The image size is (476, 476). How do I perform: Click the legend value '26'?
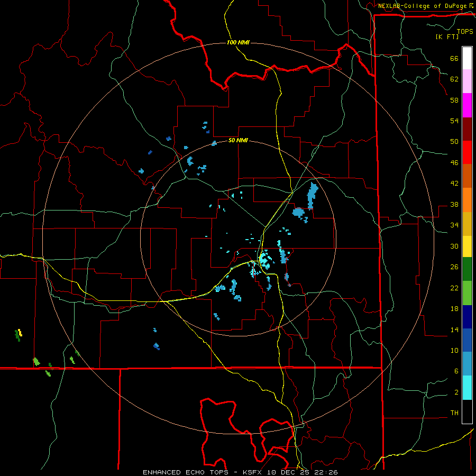[454, 267]
